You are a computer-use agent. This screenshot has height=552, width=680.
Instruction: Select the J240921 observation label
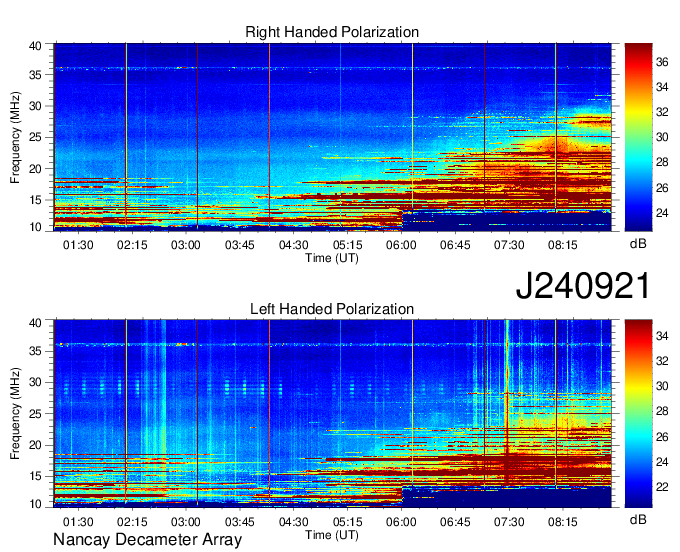coord(583,286)
